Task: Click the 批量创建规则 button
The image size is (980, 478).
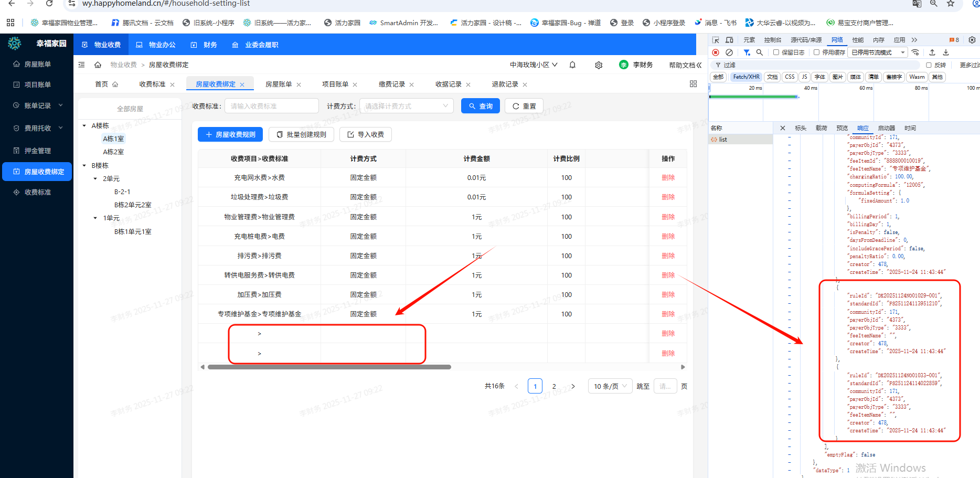Action: (302, 135)
